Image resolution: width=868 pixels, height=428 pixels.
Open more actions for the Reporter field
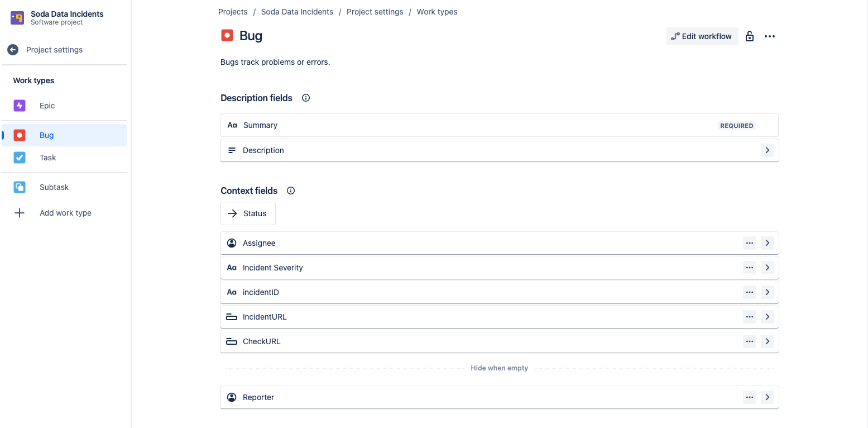coord(749,397)
